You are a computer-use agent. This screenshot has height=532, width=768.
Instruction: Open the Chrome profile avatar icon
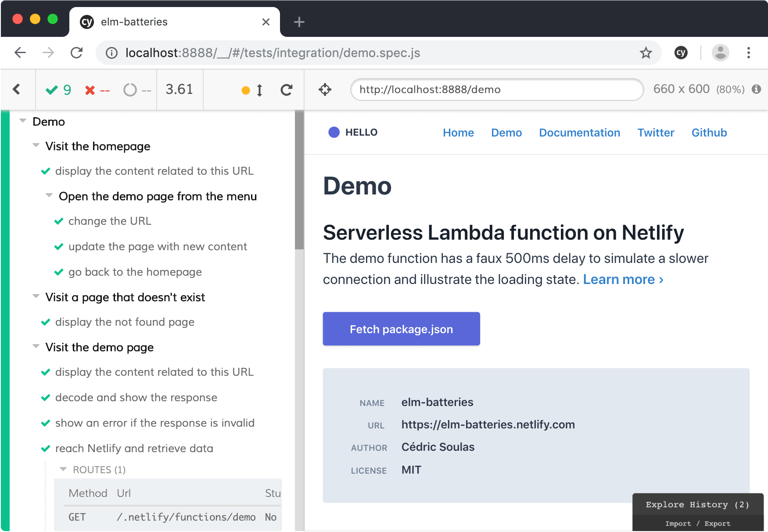point(720,53)
